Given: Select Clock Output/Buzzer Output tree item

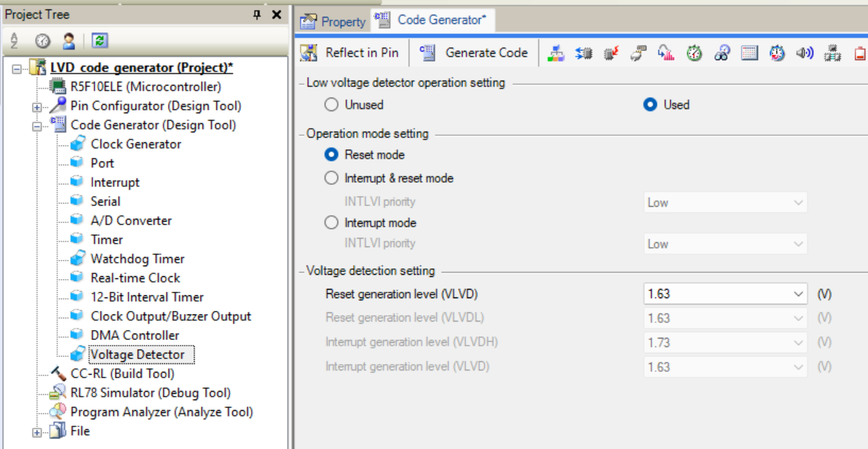Looking at the screenshot, I should pos(171,317).
